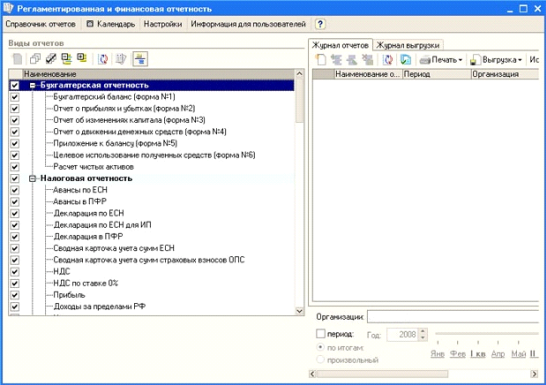This screenshot has width=546, height=385.
Task: Click scroll down arrow of report types list
Action: tap(299, 311)
